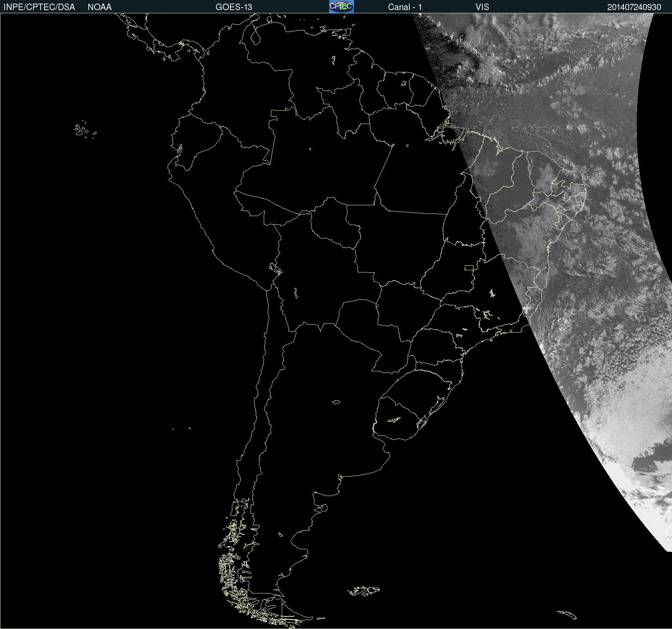
Task: Click the 201407240930 timestamp
Action: coord(634,7)
